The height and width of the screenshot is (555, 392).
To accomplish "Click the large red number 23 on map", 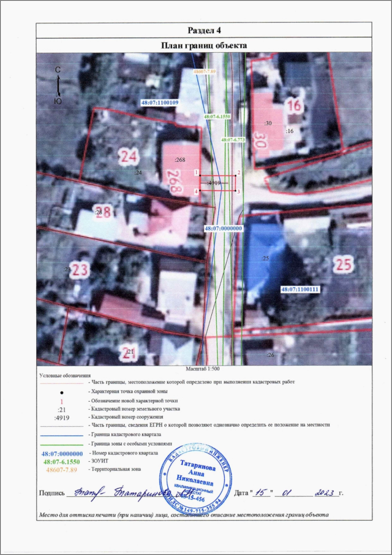I will pos(80,269).
